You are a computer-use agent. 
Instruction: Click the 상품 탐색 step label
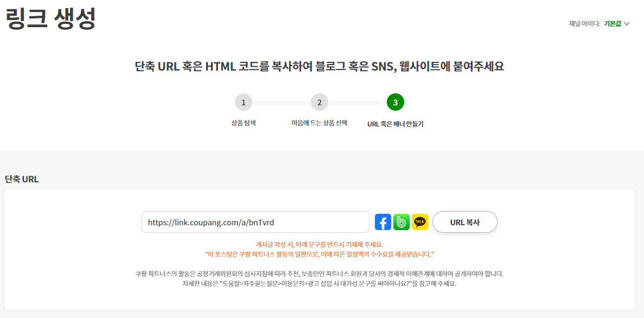point(244,123)
